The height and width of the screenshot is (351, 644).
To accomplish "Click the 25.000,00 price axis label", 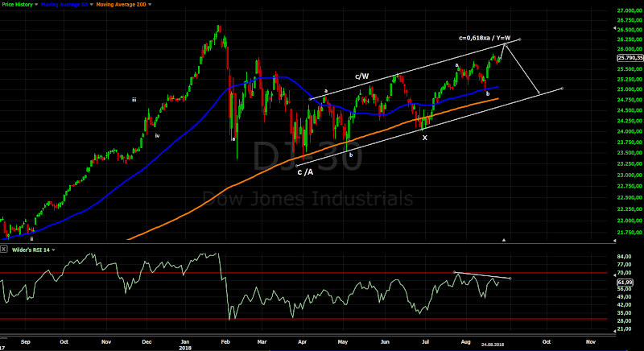I will point(630,89).
